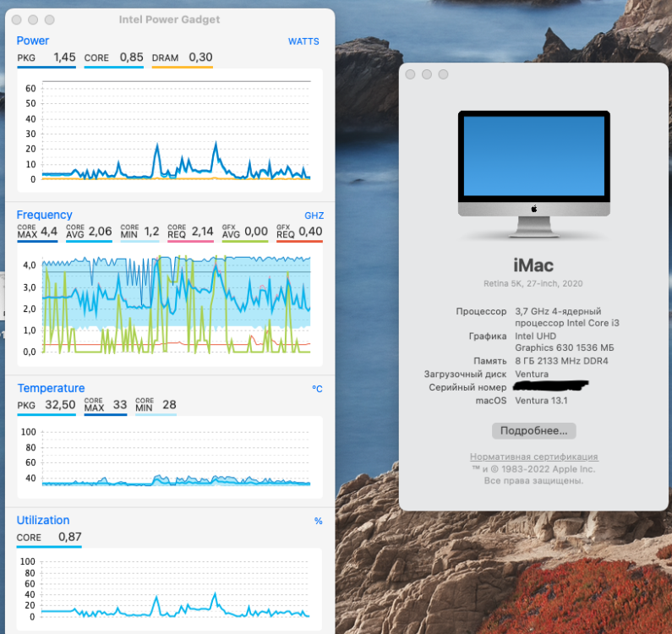Click the Power graph area
This screenshot has width=672, height=634.
(170, 130)
